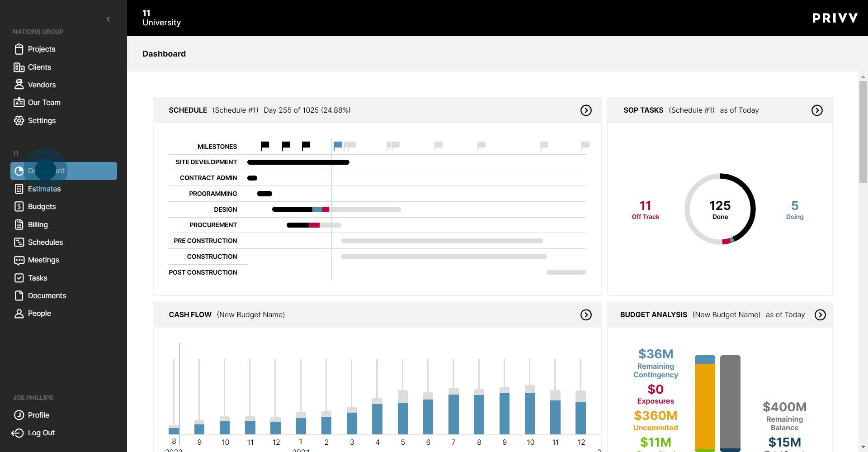This screenshot has width=868, height=452.
Task: Open Settings
Action: 41,120
